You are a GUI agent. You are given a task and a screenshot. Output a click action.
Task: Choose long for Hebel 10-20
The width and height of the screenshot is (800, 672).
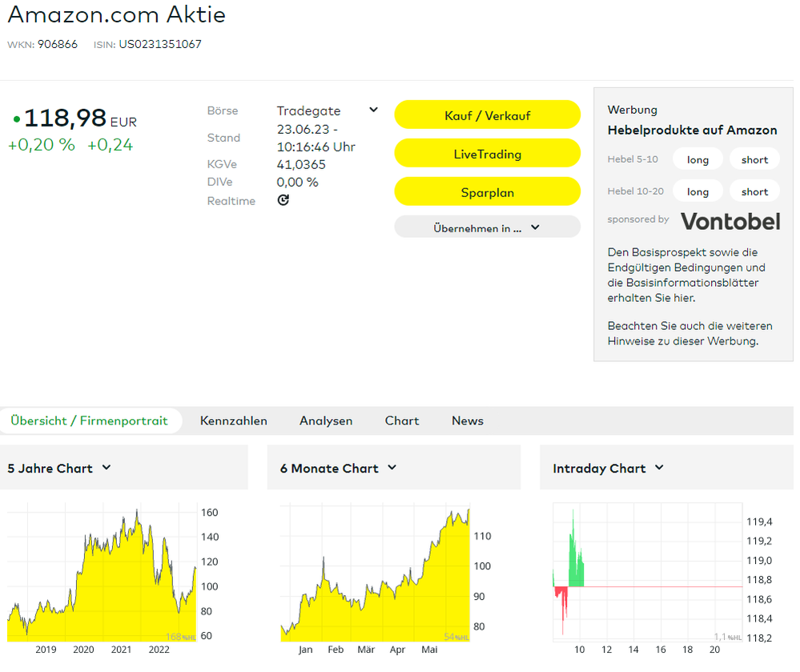point(697,191)
